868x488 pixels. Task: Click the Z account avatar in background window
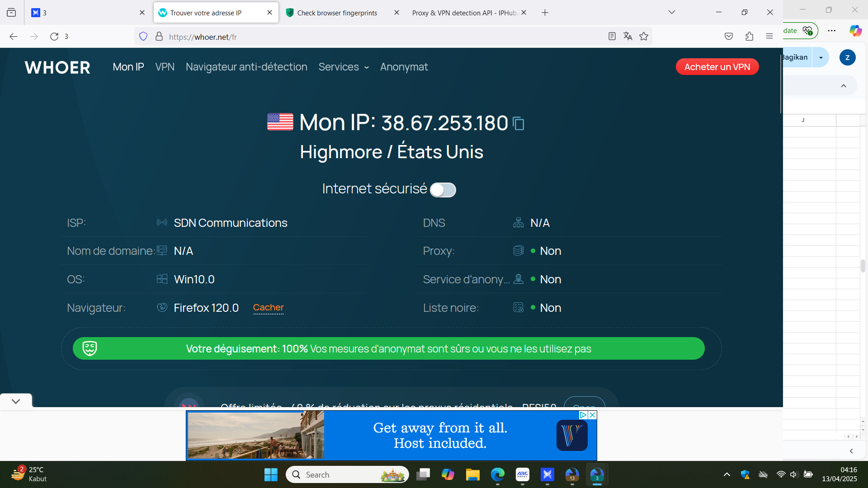tap(847, 57)
